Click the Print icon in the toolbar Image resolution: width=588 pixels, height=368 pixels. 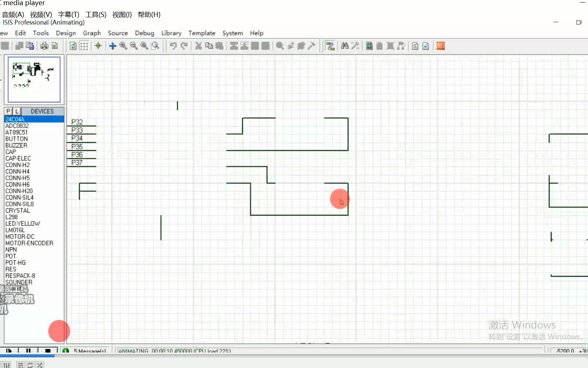pos(44,46)
